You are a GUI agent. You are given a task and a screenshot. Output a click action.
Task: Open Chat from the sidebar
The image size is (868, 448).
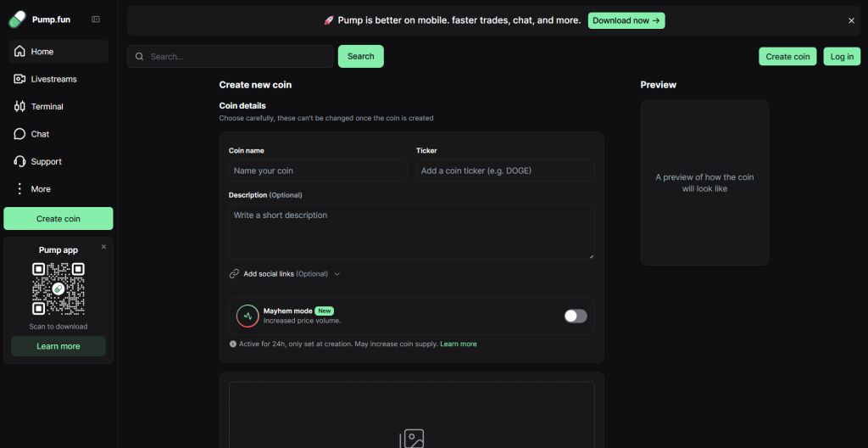(x=40, y=134)
